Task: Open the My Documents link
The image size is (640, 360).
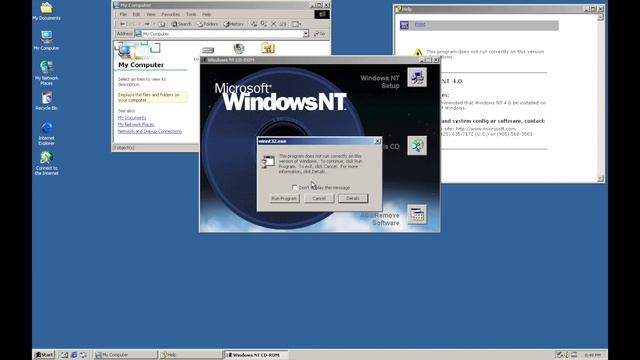Action: 132,118
